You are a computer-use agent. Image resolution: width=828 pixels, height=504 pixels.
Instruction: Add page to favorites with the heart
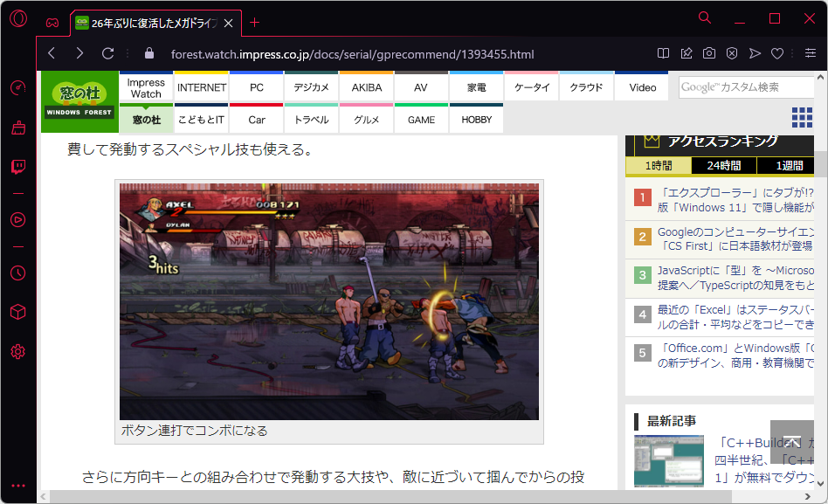777,53
